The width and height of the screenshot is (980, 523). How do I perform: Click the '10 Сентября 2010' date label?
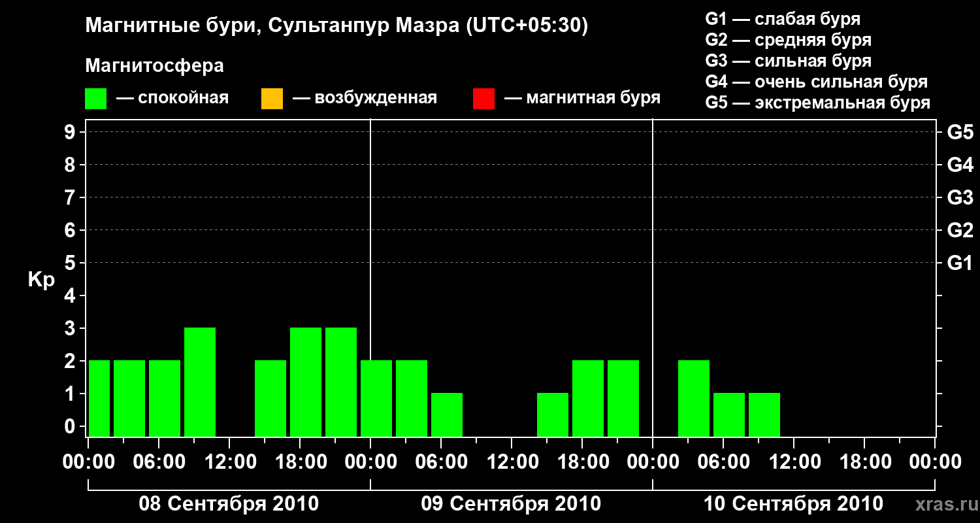[793, 503]
